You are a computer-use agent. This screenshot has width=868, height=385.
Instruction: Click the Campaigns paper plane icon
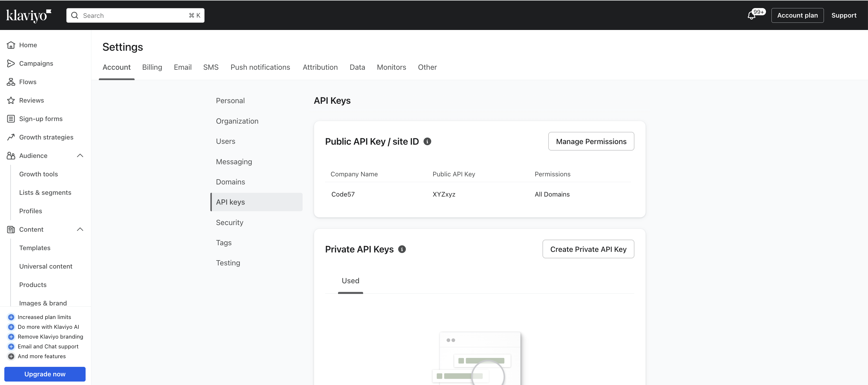(x=11, y=63)
